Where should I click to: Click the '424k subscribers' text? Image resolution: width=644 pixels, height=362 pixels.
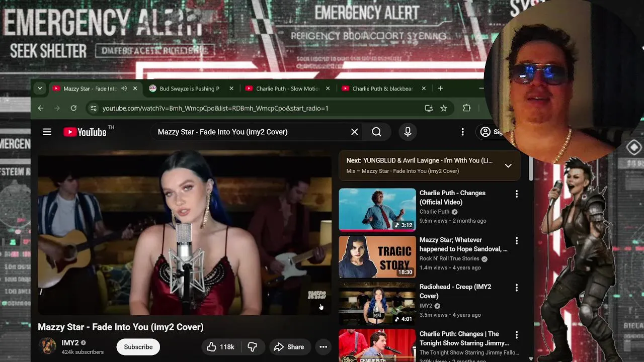tap(83, 352)
